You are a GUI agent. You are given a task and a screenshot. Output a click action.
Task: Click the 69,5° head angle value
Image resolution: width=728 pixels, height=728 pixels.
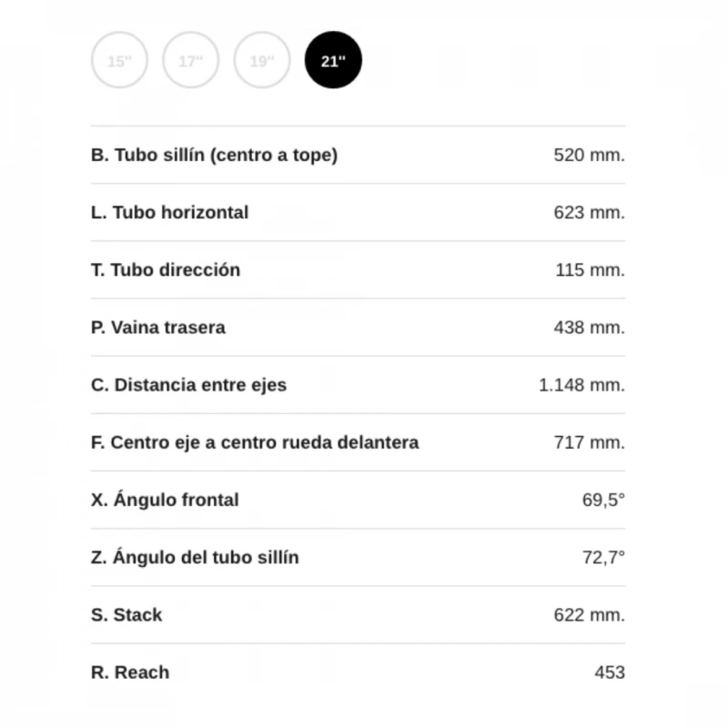(x=603, y=500)
